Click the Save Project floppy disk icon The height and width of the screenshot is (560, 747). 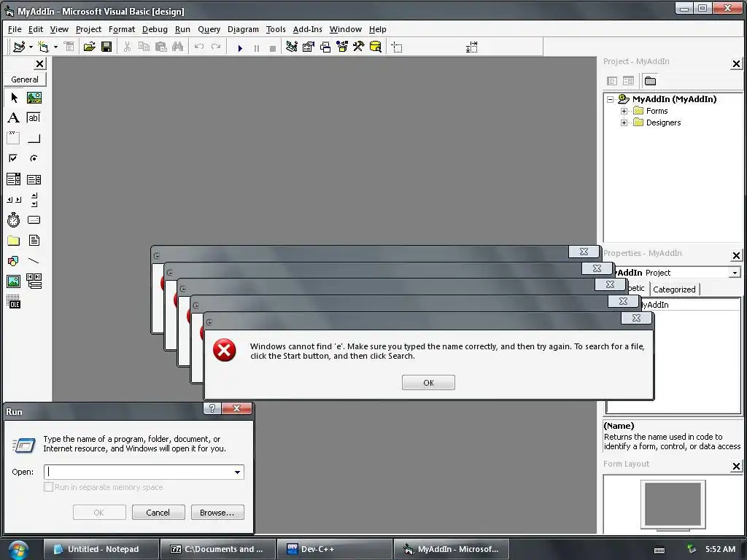tap(107, 47)
